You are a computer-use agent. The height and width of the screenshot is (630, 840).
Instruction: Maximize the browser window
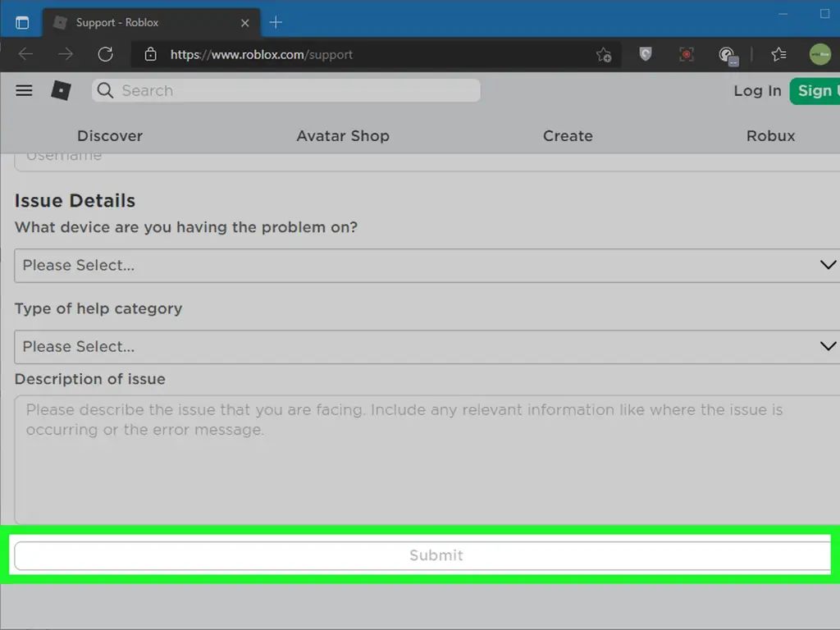click(x=825, y=13)
